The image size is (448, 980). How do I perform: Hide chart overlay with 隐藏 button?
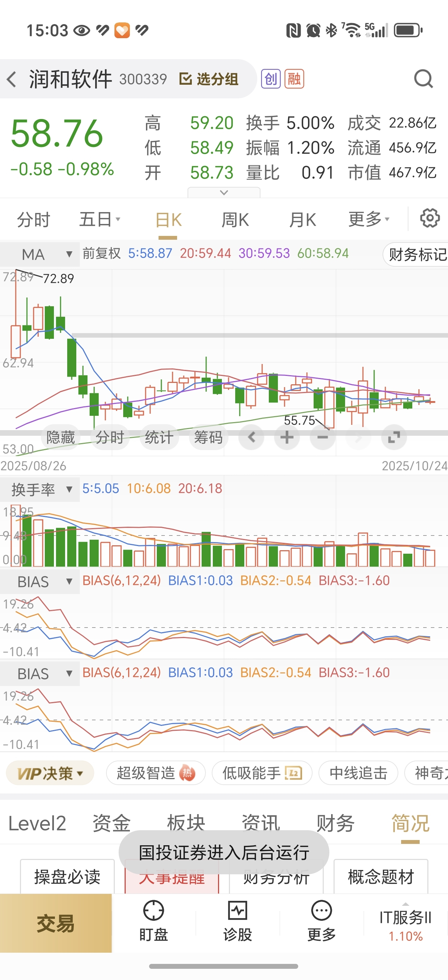click(61, 437)
